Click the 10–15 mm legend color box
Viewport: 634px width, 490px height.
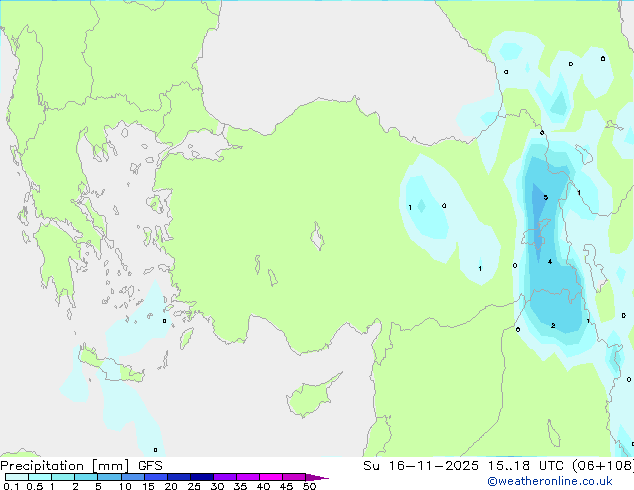pyautogui.click(x=133, y=477)
